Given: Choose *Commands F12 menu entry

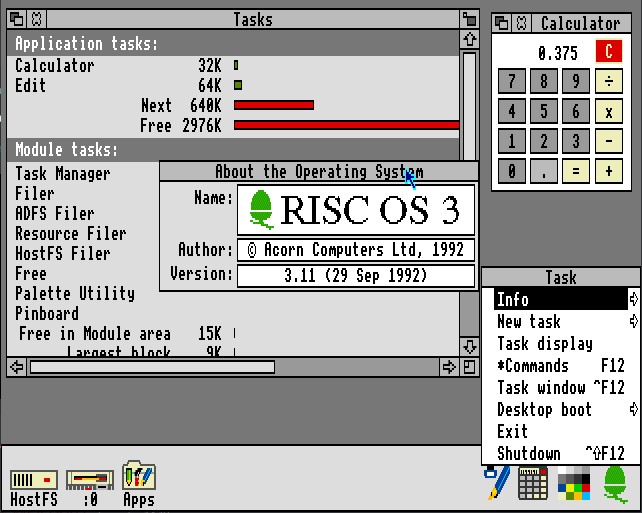Looking at the screenshot, I should pos(561,366).
